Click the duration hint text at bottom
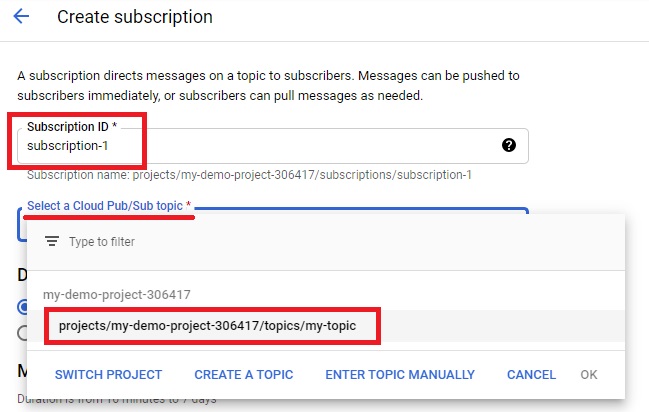 [x=117, y=400]
